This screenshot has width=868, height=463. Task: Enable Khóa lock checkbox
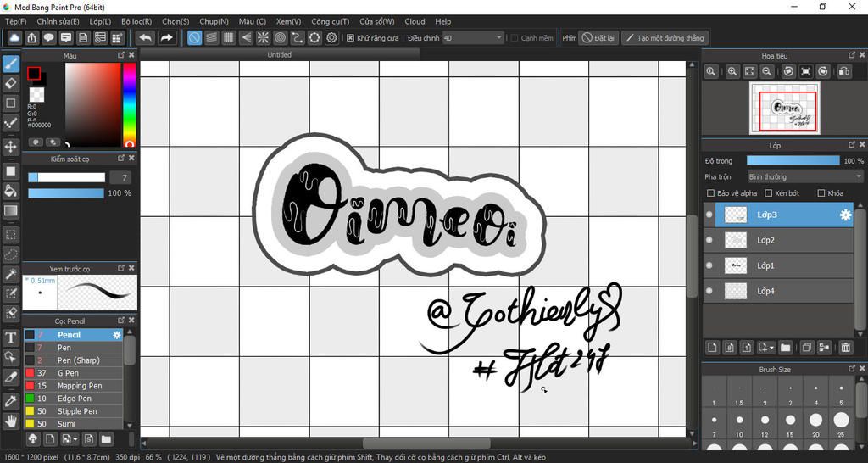[821, 193]
